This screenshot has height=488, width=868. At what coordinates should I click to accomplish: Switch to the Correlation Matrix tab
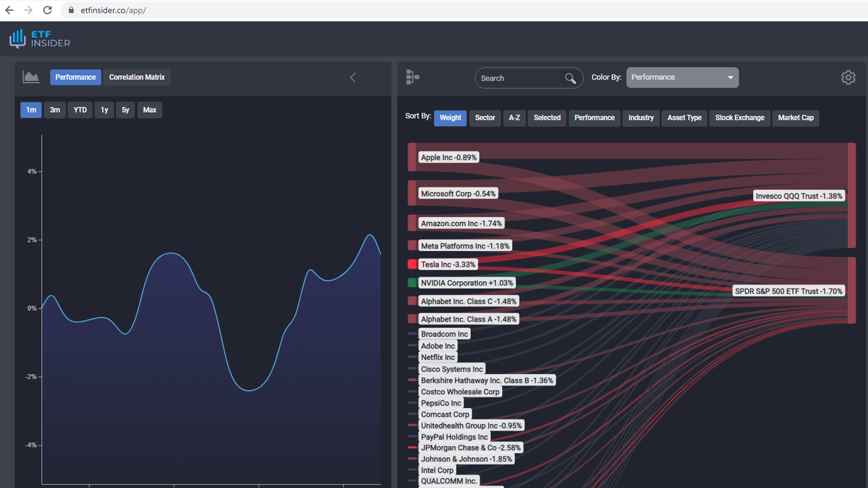137,77
